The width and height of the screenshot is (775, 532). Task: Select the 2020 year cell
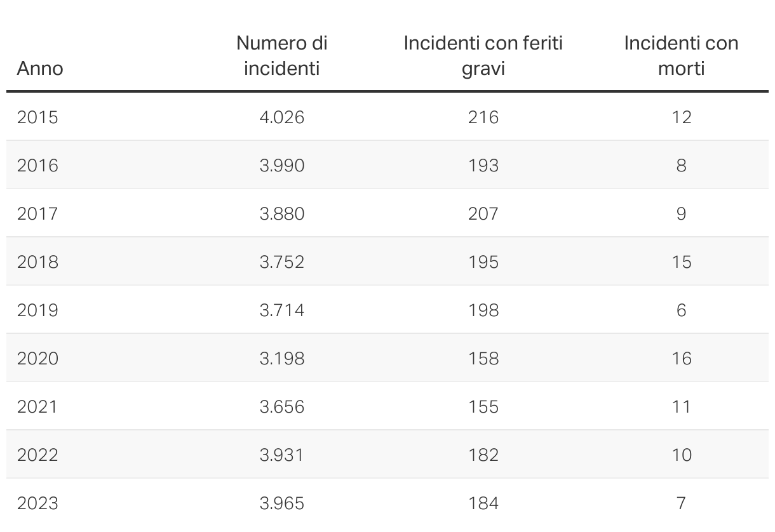(37, 359)
